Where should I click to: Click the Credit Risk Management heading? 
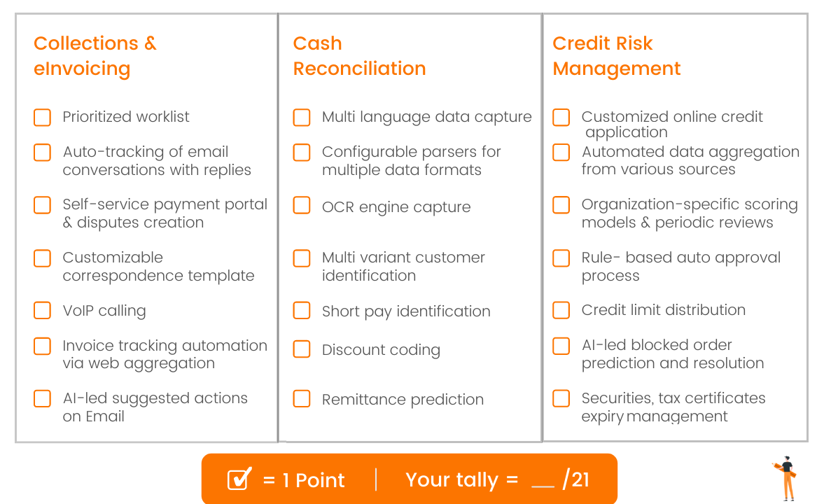616,56
